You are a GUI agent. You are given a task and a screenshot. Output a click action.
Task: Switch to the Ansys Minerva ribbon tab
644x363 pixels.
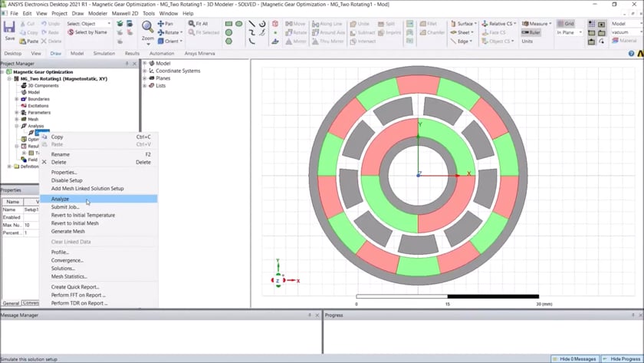tap(199, 54)
